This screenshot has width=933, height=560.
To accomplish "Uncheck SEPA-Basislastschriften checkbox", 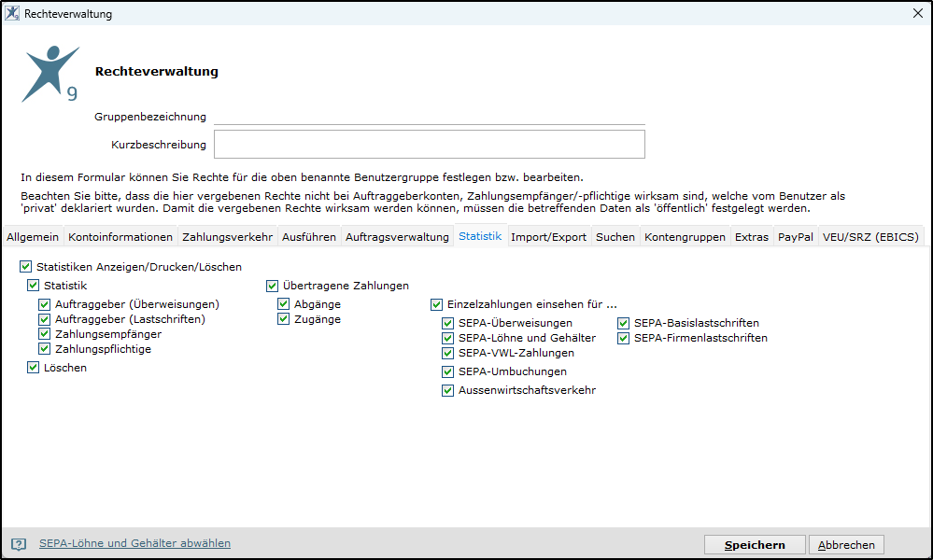I will point(623,323).
